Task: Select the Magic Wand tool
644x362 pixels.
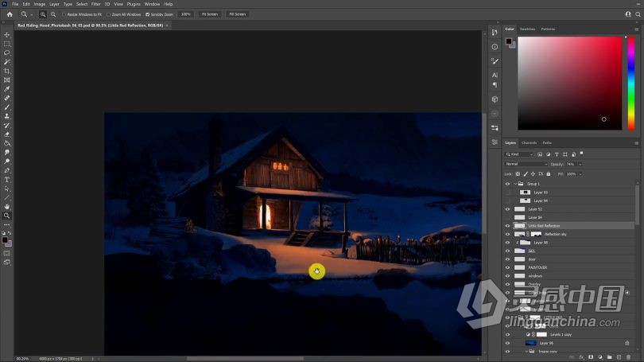Action: click(x=7, y=62)
